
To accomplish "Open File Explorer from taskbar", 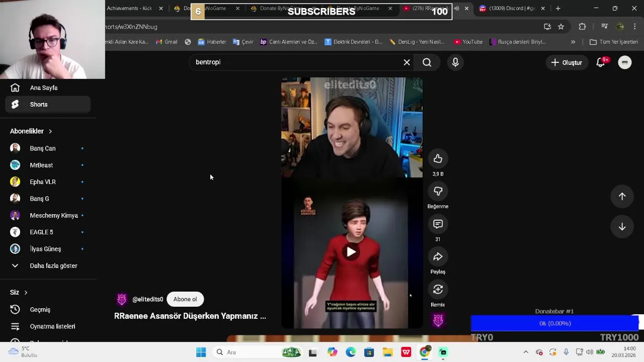I will (x=387, y=352).
